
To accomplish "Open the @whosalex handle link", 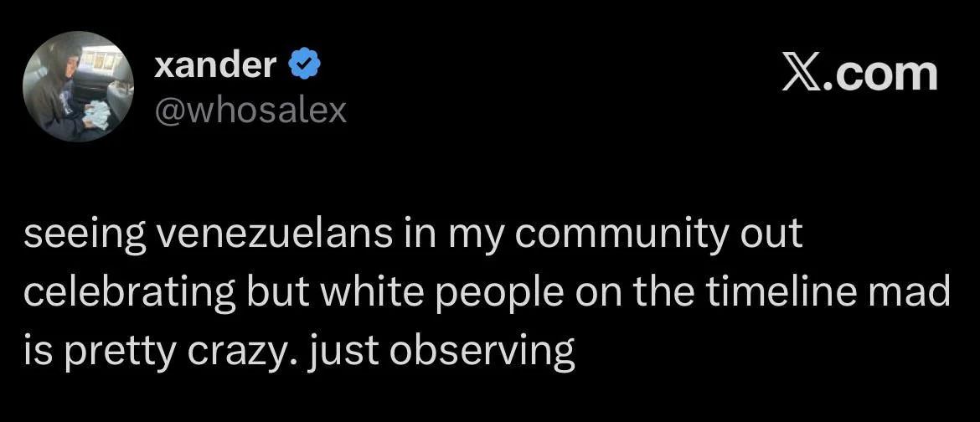I will [x=250, y=110].
